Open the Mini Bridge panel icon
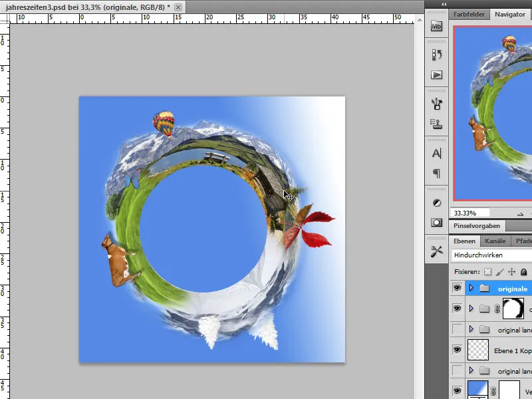This screenshot has height=399, width=532. click(437, 26)
